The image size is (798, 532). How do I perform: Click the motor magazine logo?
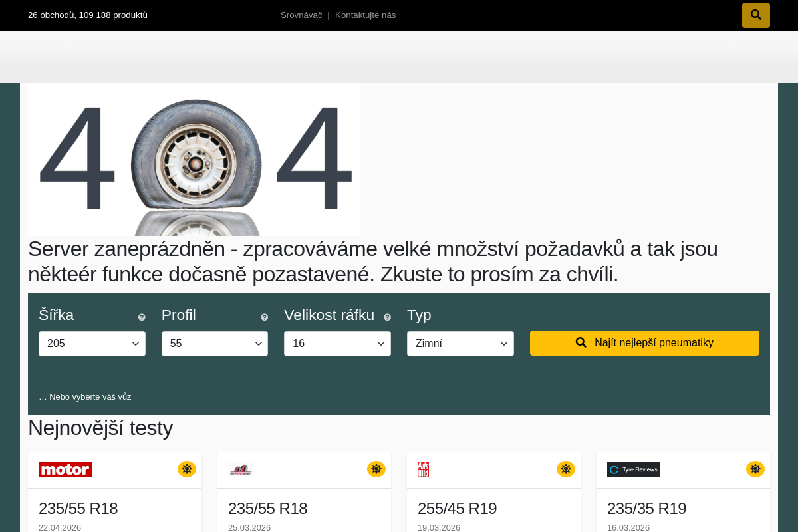pyautogui.click(x=65, y=469)
